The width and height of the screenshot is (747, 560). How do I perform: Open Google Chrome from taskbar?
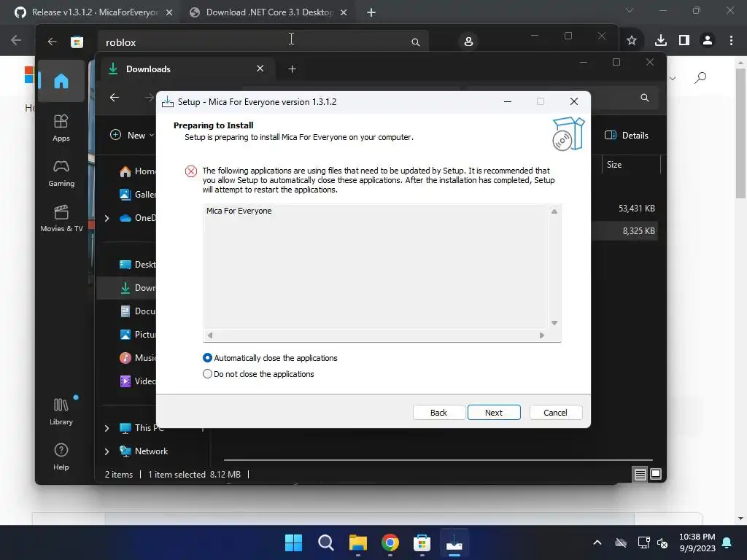click(390, 542)
